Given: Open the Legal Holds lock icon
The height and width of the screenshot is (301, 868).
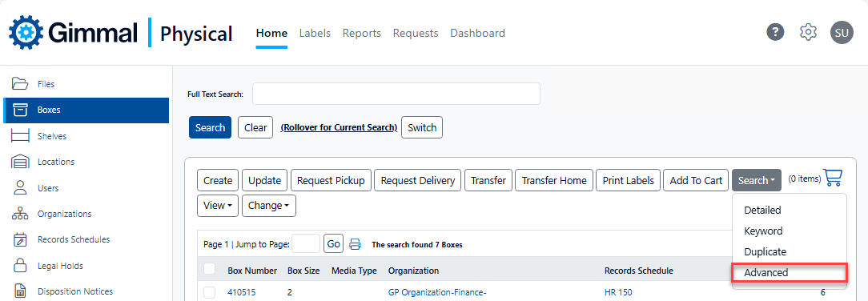Looking at the screenshot, I should 21,266.
